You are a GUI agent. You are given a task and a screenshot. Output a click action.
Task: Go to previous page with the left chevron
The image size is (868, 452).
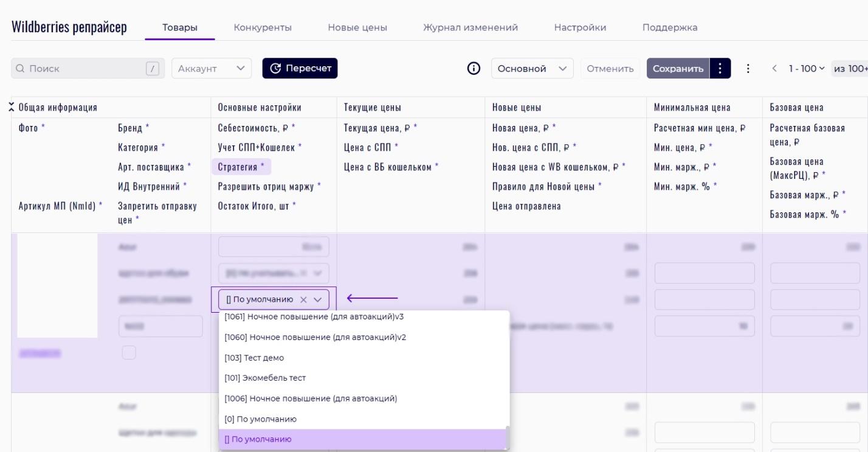pos(774,69)
